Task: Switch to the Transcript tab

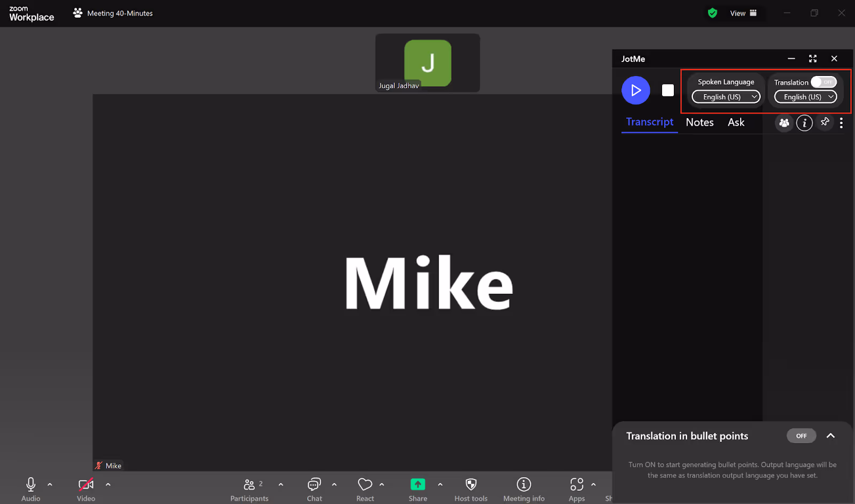Action: point(650,122)
